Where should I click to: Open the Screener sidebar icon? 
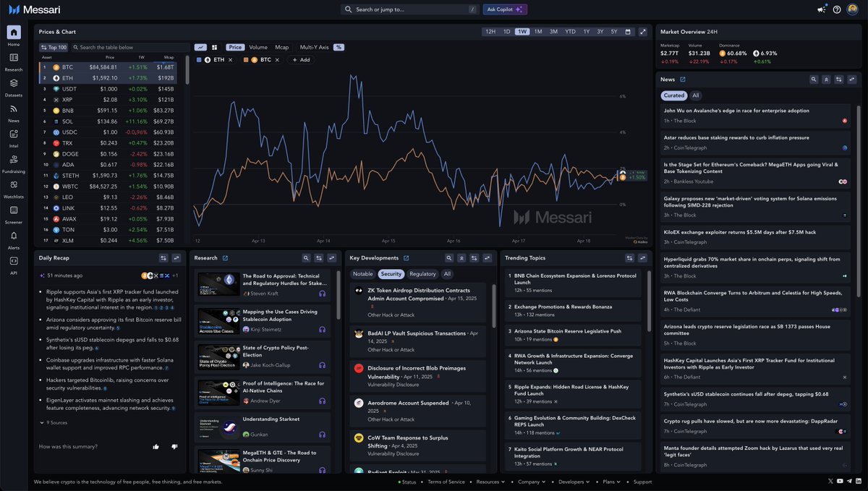pyautogui.click(x=14, y=210)
